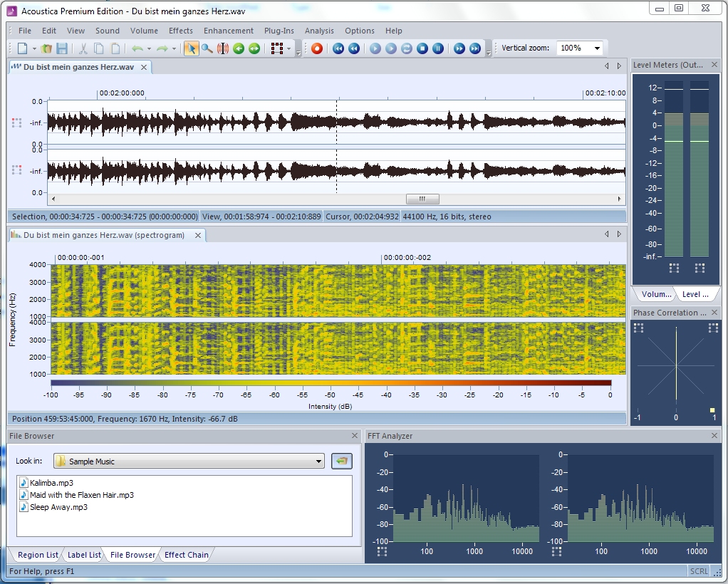This screenshot has height=584, width=728.
Task: Click the waveform horizontal scrollbar thumb
Action: pyautogui.click(x=422, y=199)
